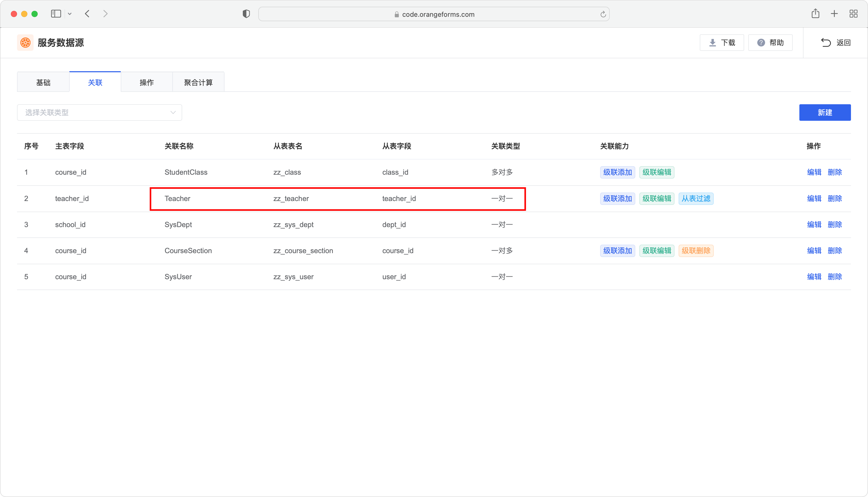Click the StudentClass relation name
This screenshot has height=497, width=868.
tap(186, 172)
